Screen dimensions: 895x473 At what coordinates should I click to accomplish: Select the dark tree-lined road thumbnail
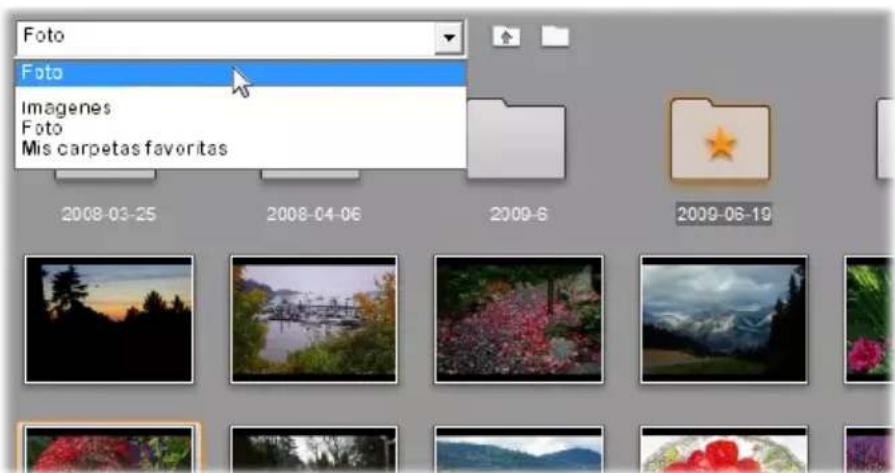pos(313,450)
